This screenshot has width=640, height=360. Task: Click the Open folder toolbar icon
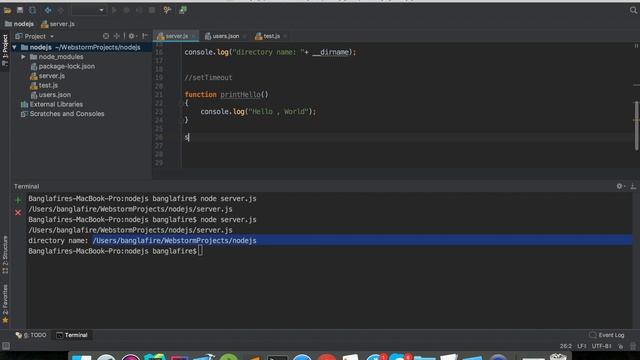click(x=7, y=10)
